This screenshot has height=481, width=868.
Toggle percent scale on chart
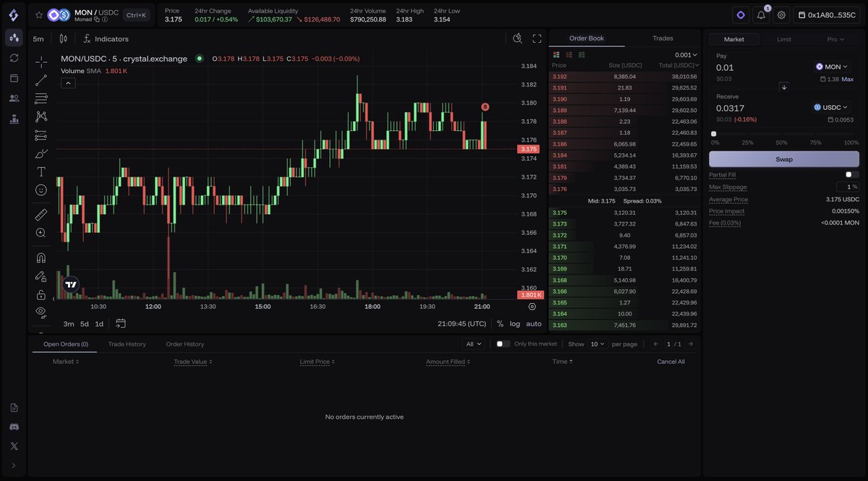coord(500,324)
